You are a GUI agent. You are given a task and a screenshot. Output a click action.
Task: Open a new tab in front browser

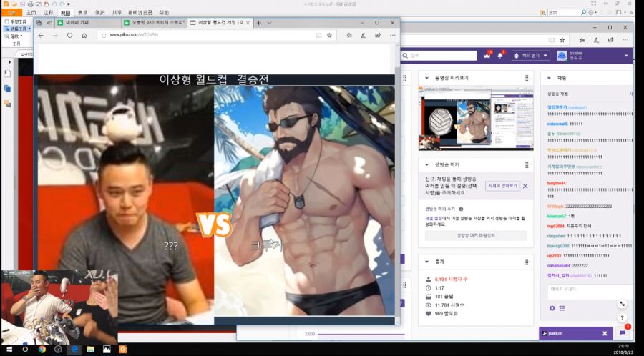pos(259,23)
